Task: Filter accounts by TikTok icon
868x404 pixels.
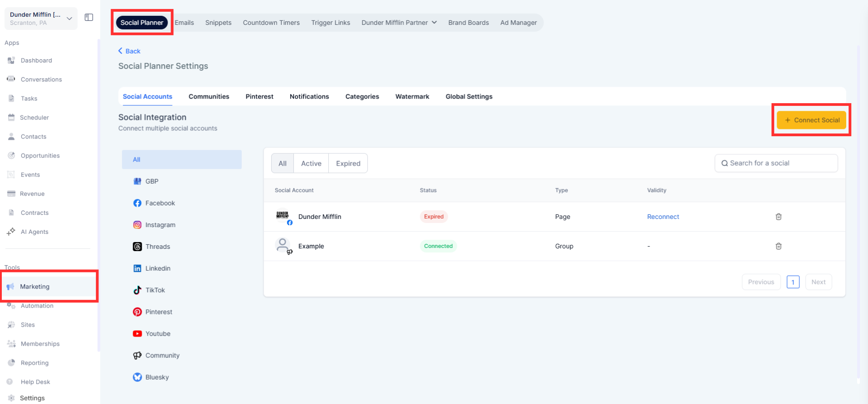Action: [137, 290]
